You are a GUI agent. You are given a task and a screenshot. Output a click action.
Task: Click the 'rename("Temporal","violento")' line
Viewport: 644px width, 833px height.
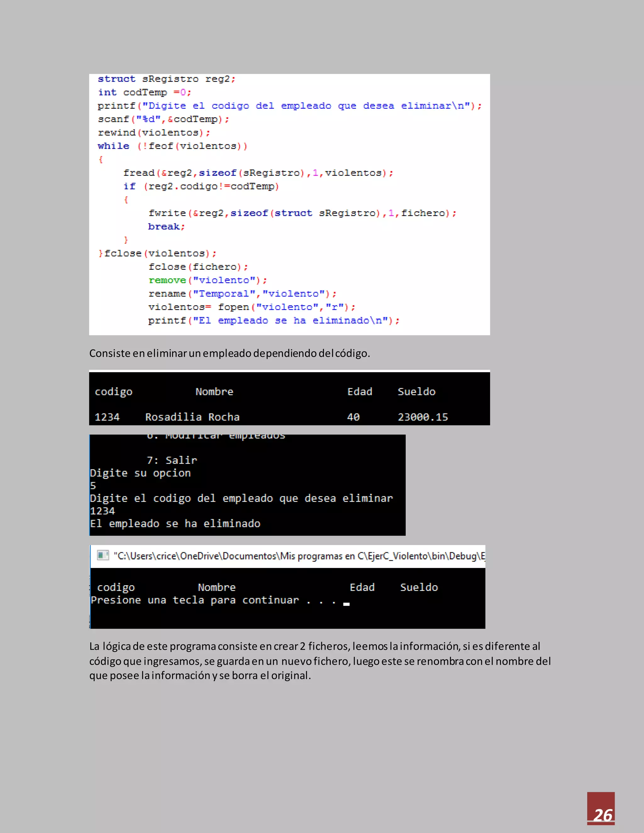pyautogui.click(x=242, y=294)
